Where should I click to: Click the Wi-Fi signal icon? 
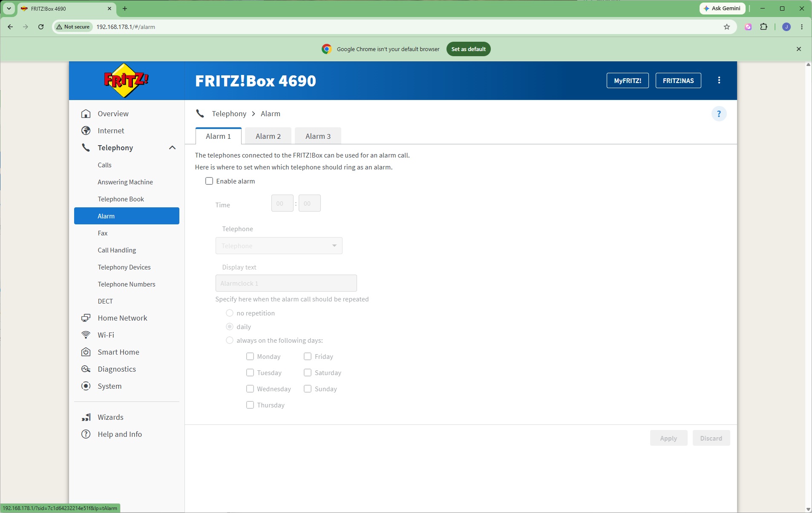(x=86, y=335)
